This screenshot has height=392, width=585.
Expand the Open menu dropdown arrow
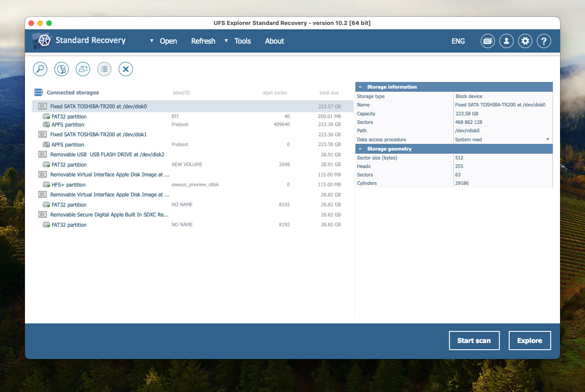tap(152, 41)
